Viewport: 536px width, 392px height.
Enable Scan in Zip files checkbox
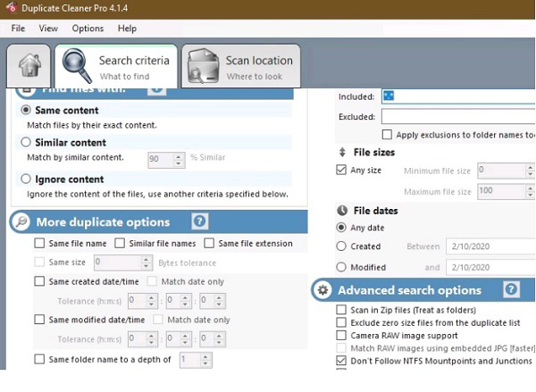[x=341, y=309]
